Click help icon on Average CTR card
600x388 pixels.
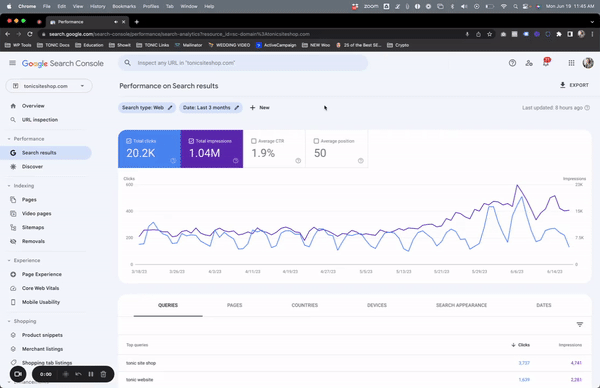pos(298,161)
